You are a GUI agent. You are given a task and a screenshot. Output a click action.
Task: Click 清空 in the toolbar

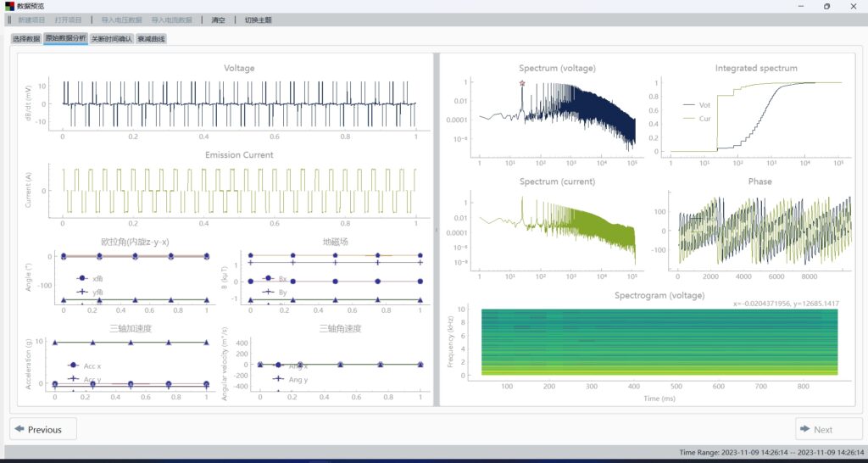(219, 20)
